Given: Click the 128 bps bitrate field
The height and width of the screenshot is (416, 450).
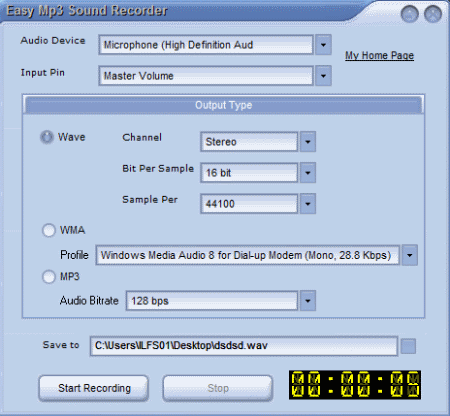Looking at the screenshot, I should point(212,301).
